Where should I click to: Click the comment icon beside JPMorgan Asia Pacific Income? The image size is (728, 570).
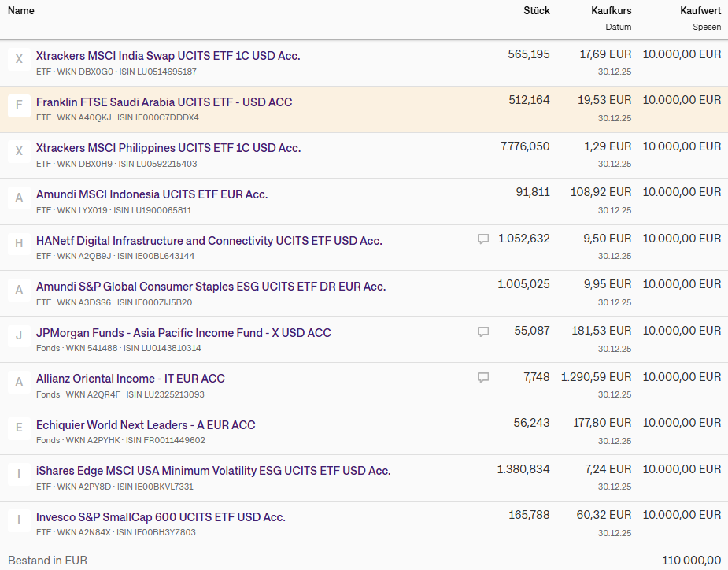[483, 332]
